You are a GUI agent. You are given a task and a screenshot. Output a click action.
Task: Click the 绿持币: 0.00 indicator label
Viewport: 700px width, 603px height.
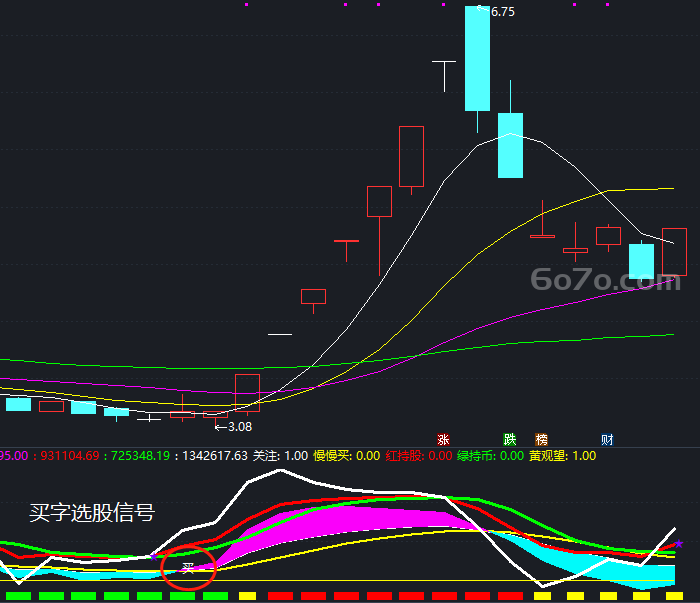click(490, 456)
